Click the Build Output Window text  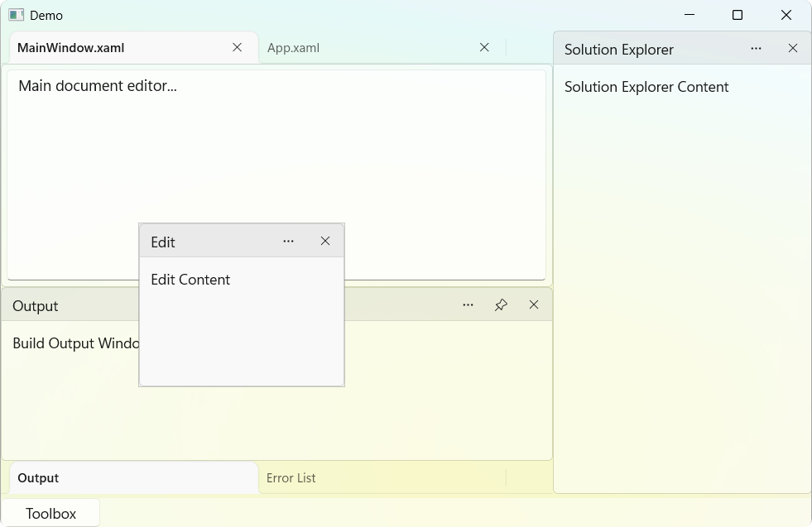75,343
